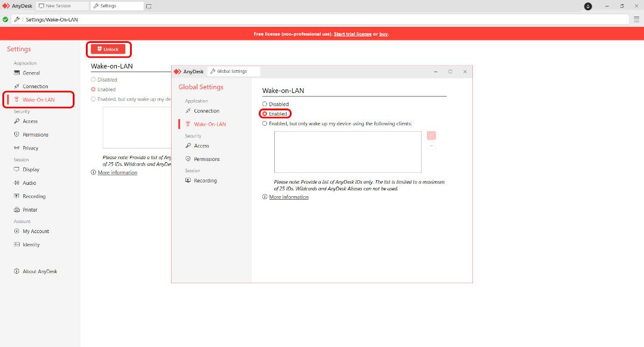Switch to the Settings tab in title bar
This screenshot has width=644, height=347.
117,6
